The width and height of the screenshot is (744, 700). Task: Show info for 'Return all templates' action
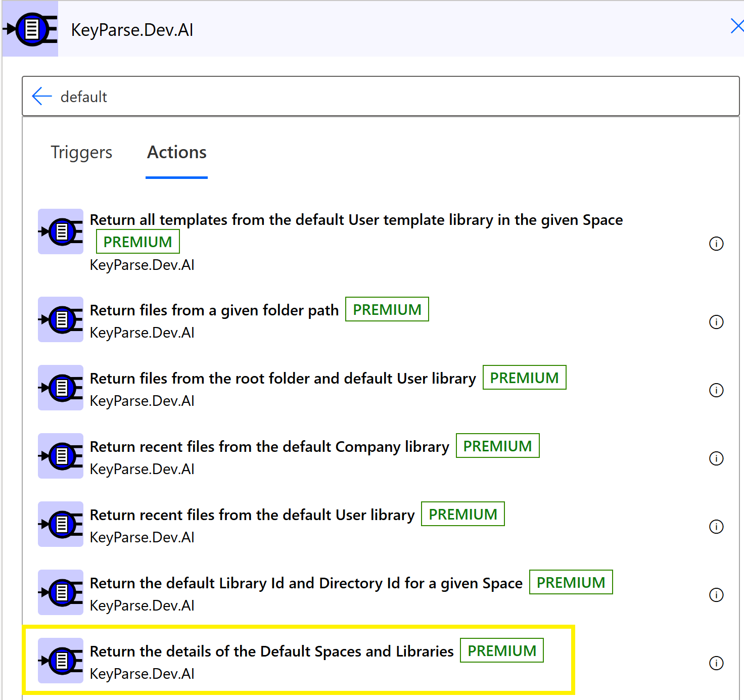(716, 244)
